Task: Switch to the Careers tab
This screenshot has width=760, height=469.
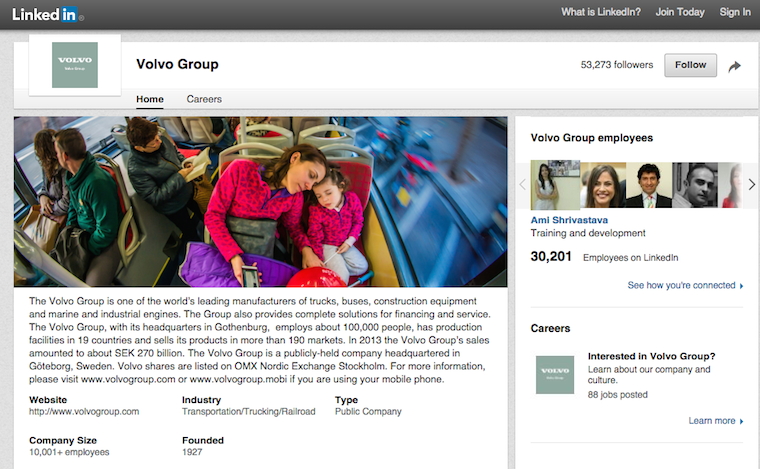Action: (204, 99)
